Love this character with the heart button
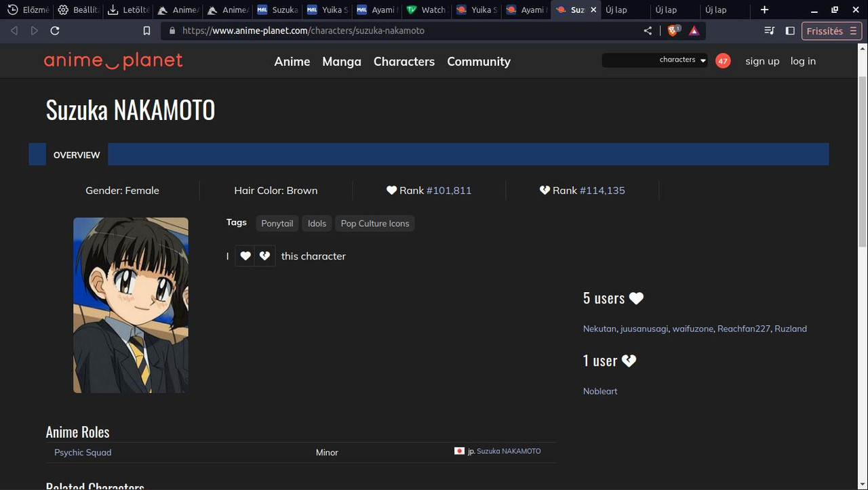868x490 pixels. point(245,256)
